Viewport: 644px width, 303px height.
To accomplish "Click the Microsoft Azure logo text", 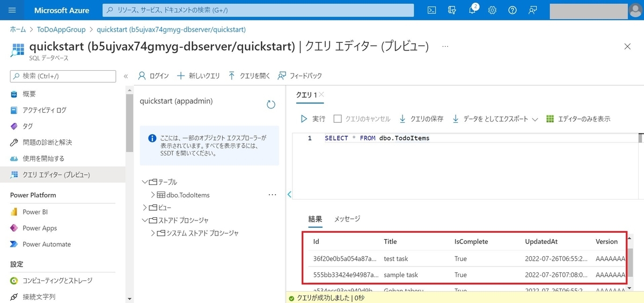I will pyautogui.click(x=61, y=10).
